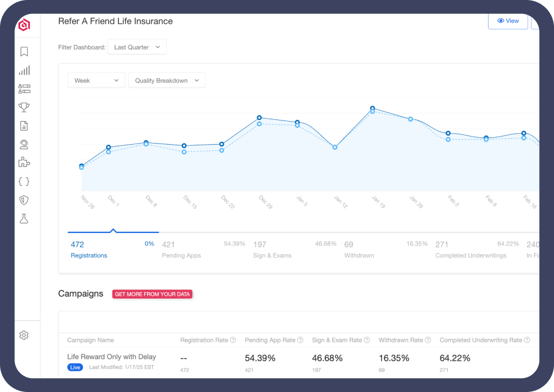Open the lab flask icon
This screenshot has width=554, height=392.
coord(24,218)
